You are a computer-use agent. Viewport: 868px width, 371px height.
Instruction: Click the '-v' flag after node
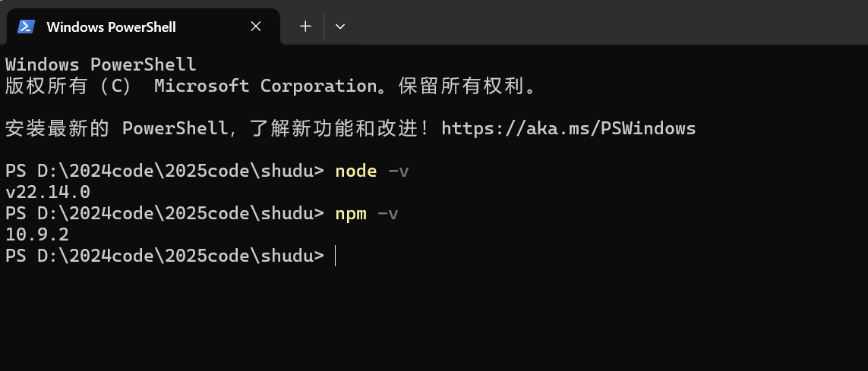pos(398,171)
